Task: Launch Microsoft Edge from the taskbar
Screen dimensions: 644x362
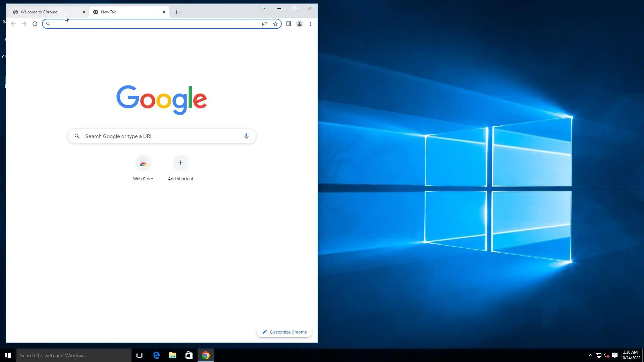Action: pos(156,355)
